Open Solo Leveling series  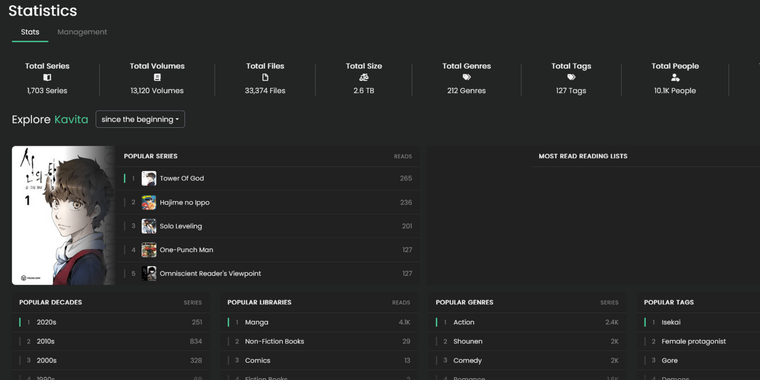click(x=181, y=226)
